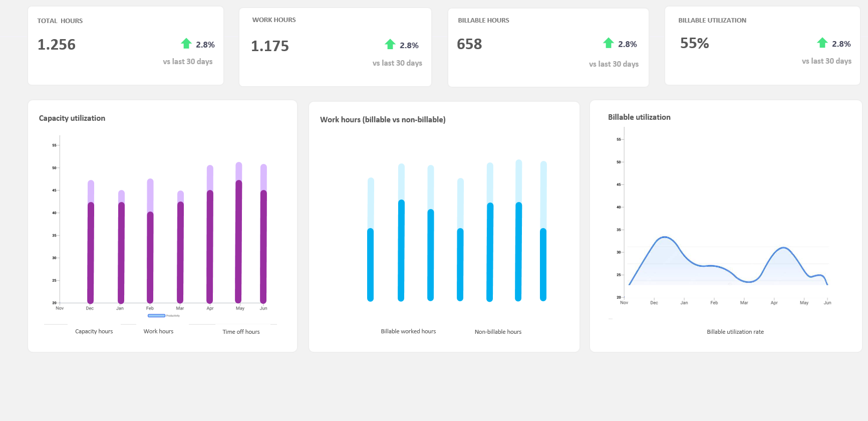
Task: Select the Mar purple bar in Capacity utilization
Action: (180, 253)
